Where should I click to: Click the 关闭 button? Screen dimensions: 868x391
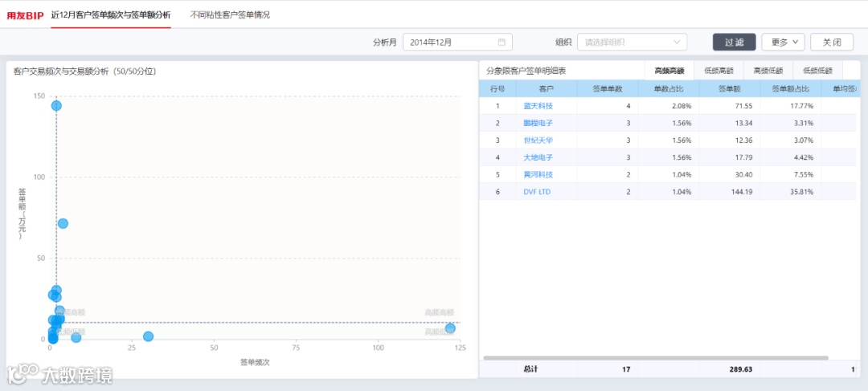coord(832,42)
